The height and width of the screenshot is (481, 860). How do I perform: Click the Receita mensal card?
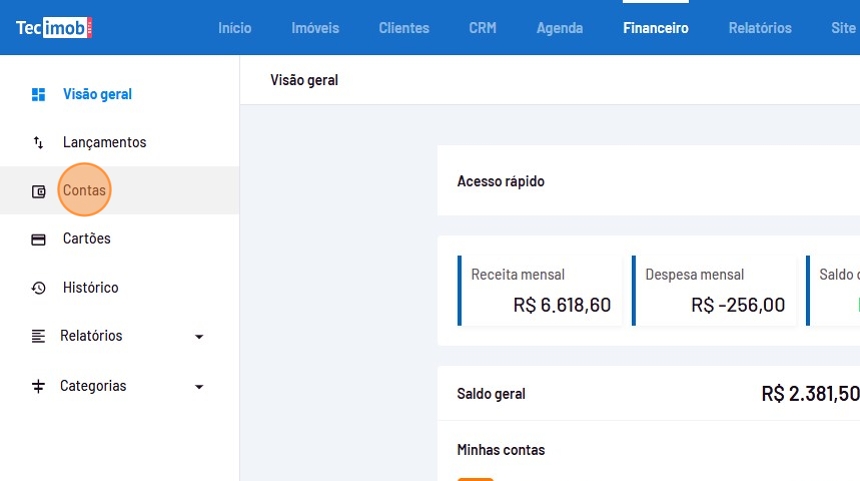point(540,290)
